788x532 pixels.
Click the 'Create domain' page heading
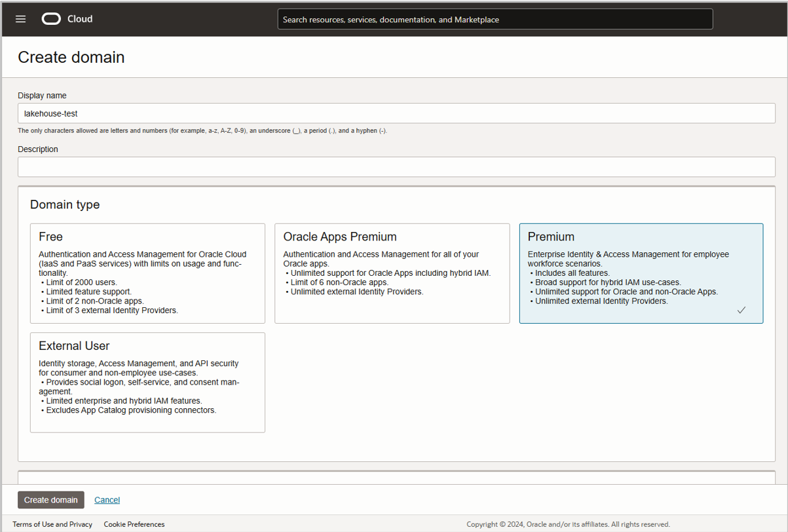[x=71, y=57]
